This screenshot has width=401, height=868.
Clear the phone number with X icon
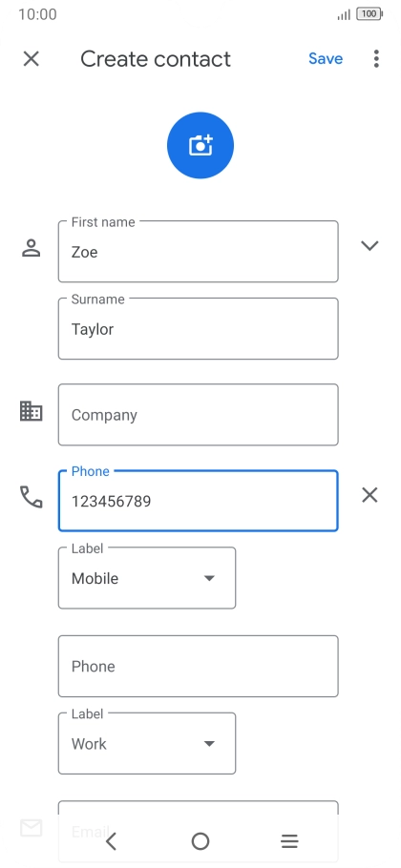pyautogui.click(x=369, y=495)
